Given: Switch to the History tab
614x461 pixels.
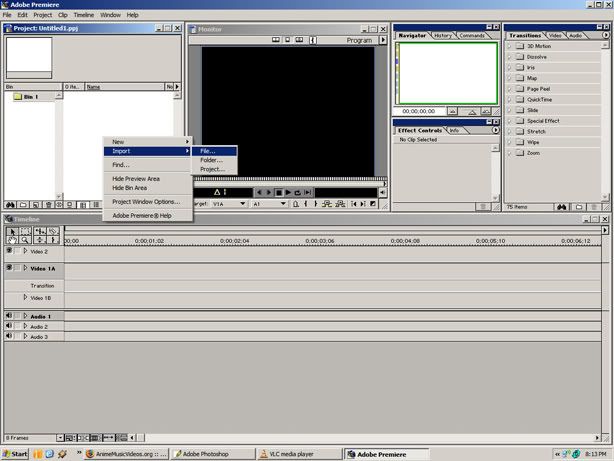Looking at the screenshot, I should click(x=442, y=35).
